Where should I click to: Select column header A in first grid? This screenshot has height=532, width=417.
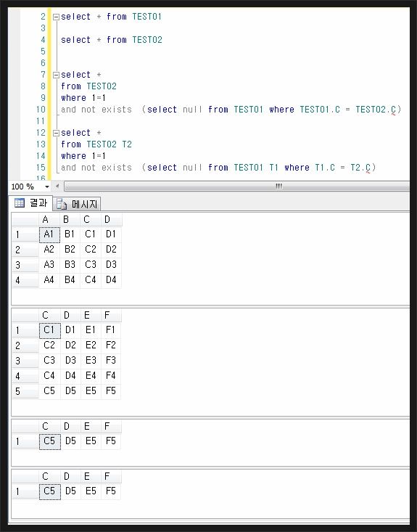pos(49,220)
